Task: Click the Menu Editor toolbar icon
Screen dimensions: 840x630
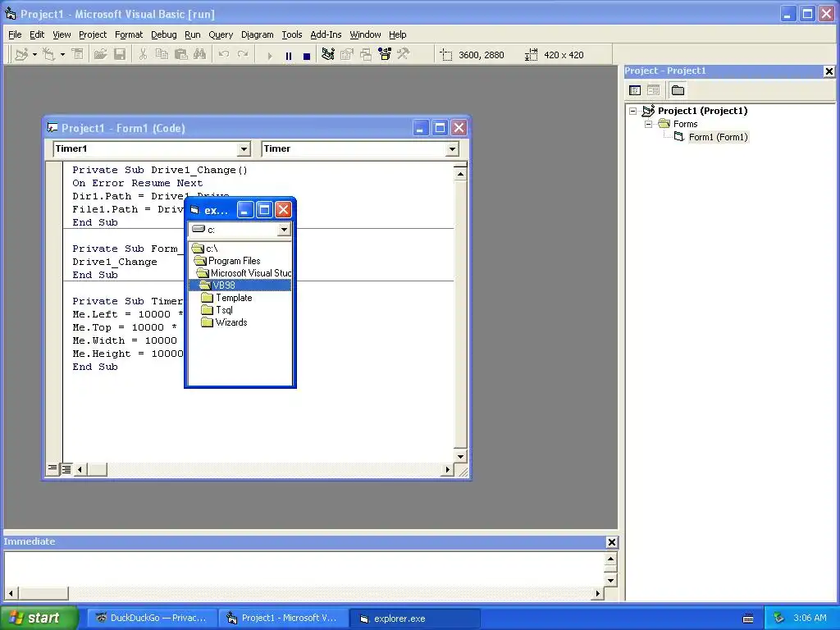Action: [78, 54]
